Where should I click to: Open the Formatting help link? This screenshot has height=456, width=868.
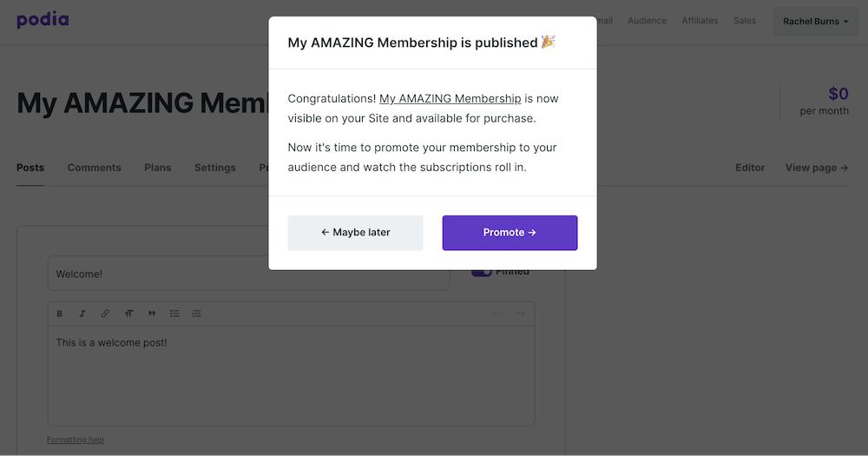point(76,439)
